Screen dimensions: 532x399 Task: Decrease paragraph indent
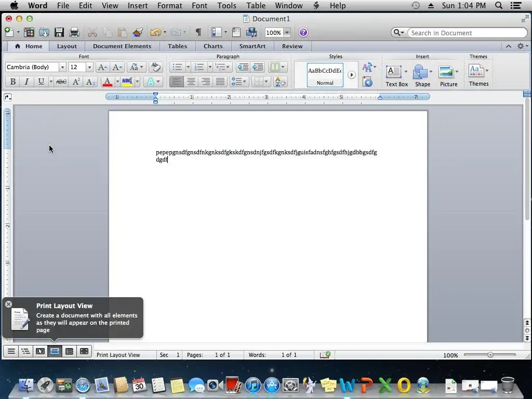pos(243,67)
